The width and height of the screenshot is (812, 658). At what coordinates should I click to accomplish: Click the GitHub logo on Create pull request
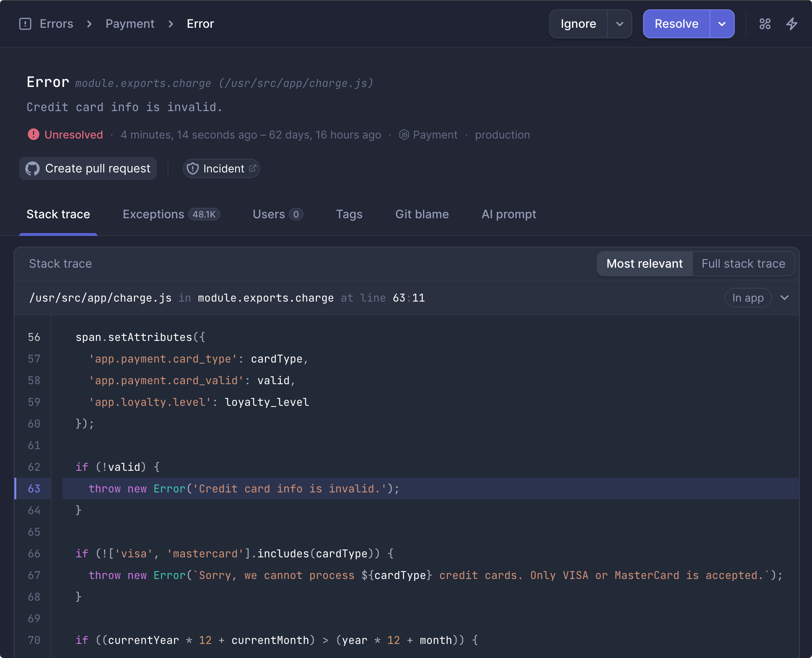[x=32, y=169]
